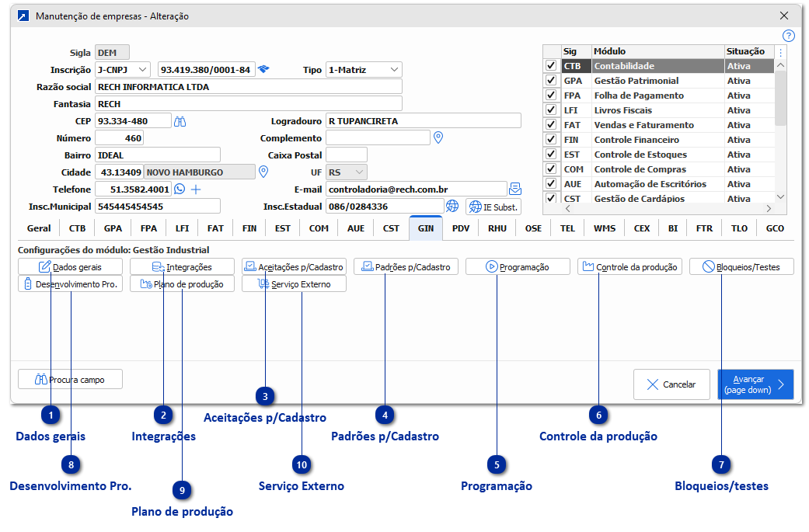Click the Caixa Postal input field
The width and height of the screenshot is (809, 532).
coord(347,155)
